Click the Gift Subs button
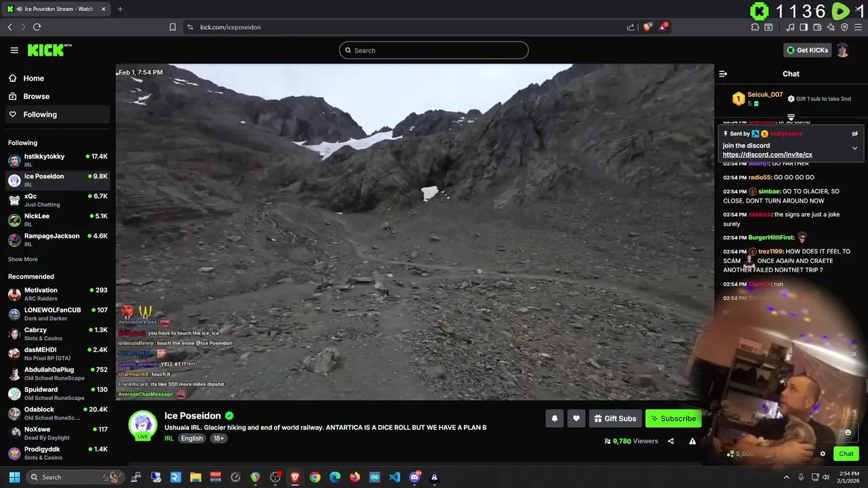Viewport: 868px width, 488px height. coord(615,419)
